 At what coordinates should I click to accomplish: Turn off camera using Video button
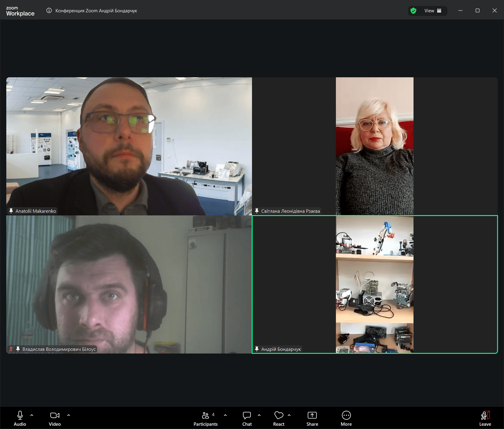(x=55, y=418)
